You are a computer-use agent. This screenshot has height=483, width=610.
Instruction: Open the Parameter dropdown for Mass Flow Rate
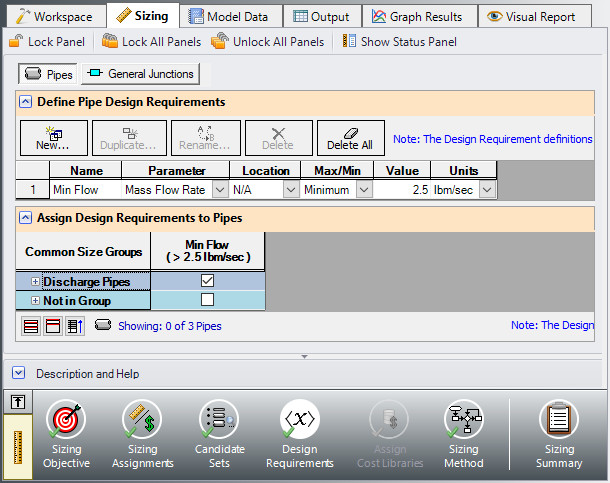219,189
